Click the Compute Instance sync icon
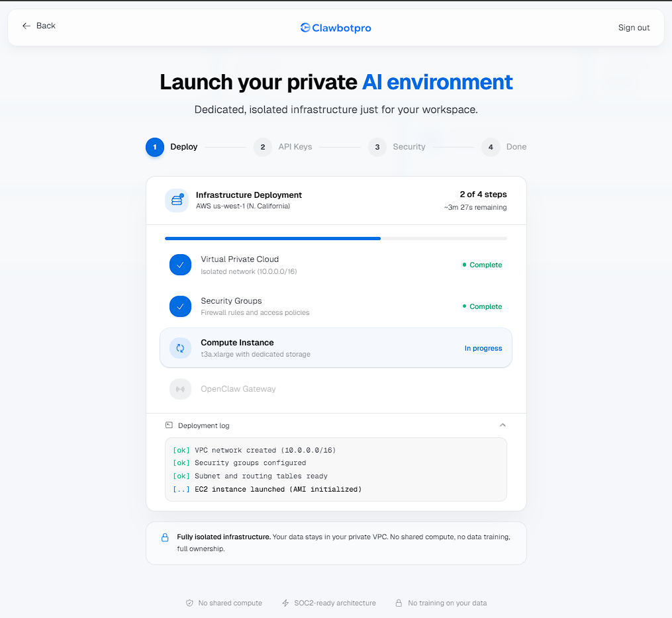 pyautogui.click(x=180, y=348)
